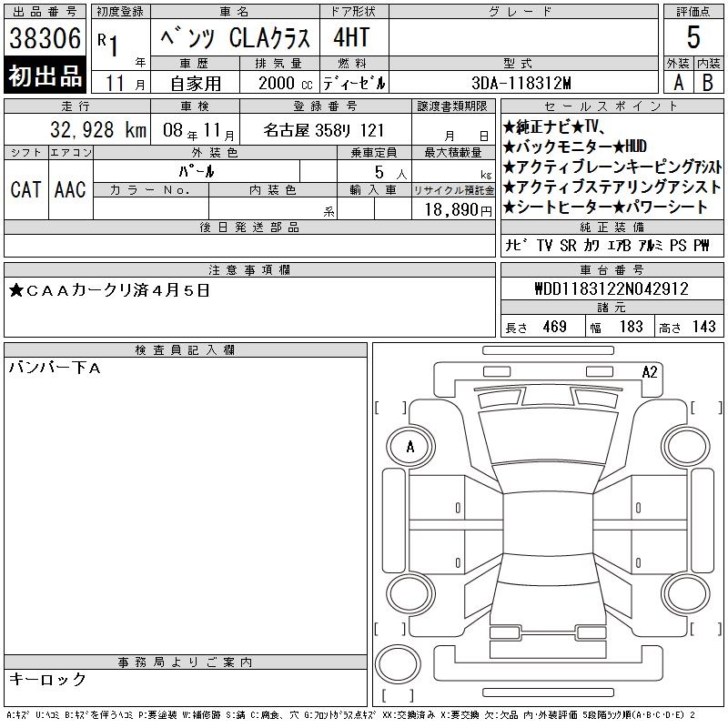Click vehicle history 自家用
This screenshot has height=728, width=728.
[196, 84]
